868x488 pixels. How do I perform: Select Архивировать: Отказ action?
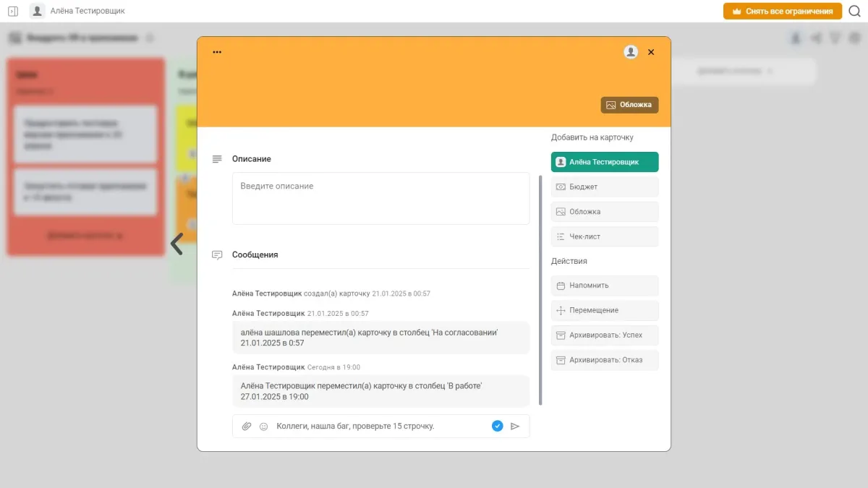605,360
